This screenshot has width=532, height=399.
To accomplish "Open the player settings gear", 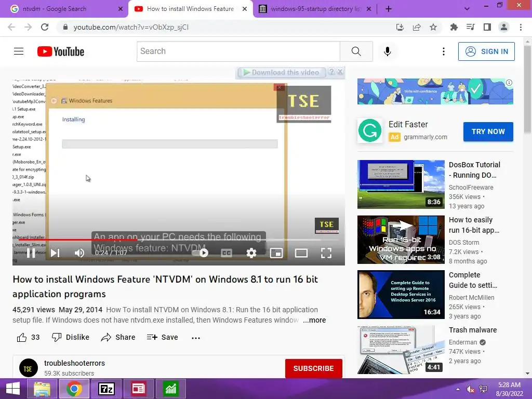I will [251, 253].
